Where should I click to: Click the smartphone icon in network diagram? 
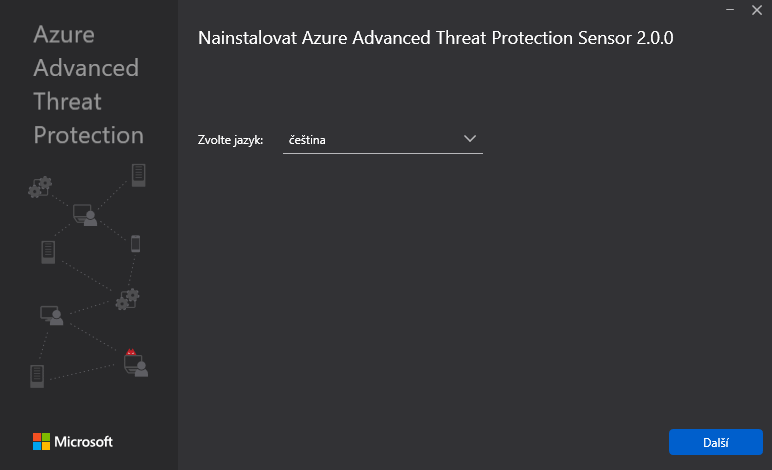tap(136, 243)
